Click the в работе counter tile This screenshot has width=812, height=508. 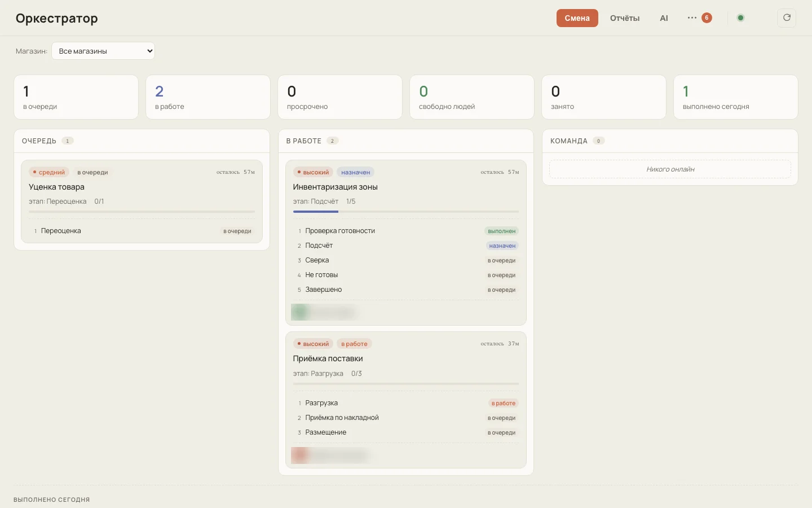click(208, 97)
